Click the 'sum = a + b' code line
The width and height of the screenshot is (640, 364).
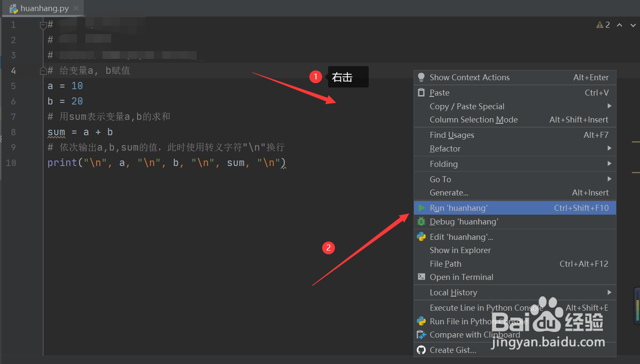(x=80, y=132)
